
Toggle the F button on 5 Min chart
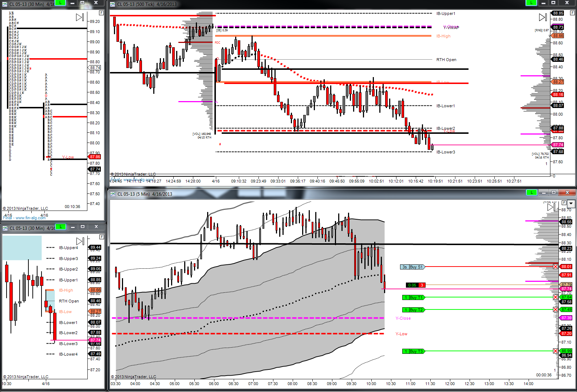pyautogui.click(x=564, y=203)
